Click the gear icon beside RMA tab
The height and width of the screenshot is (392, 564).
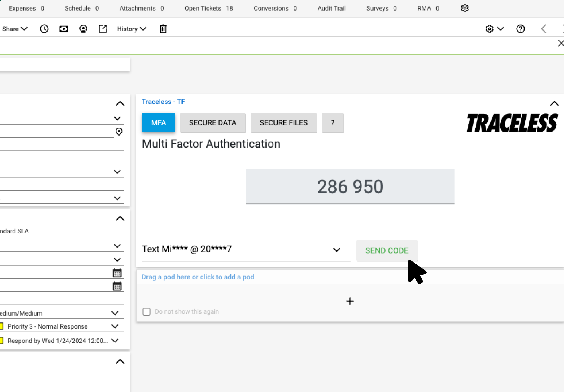(x=465, y=8)
